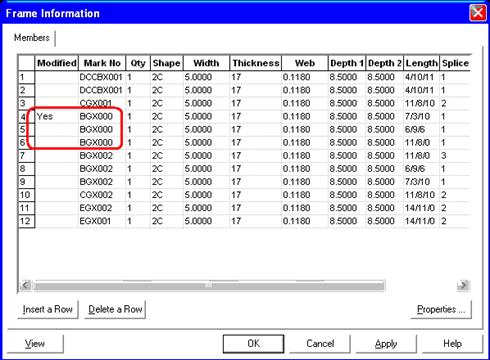Click BGX002 mark in row 7
The width and height of the screenshot is (490, 360).
(x=102, y=156)
